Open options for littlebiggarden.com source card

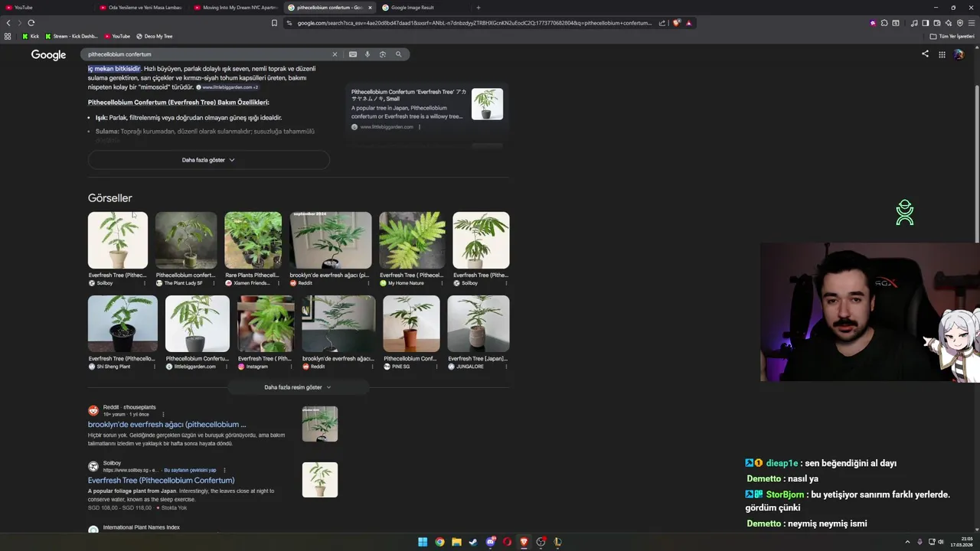point(419,127)
